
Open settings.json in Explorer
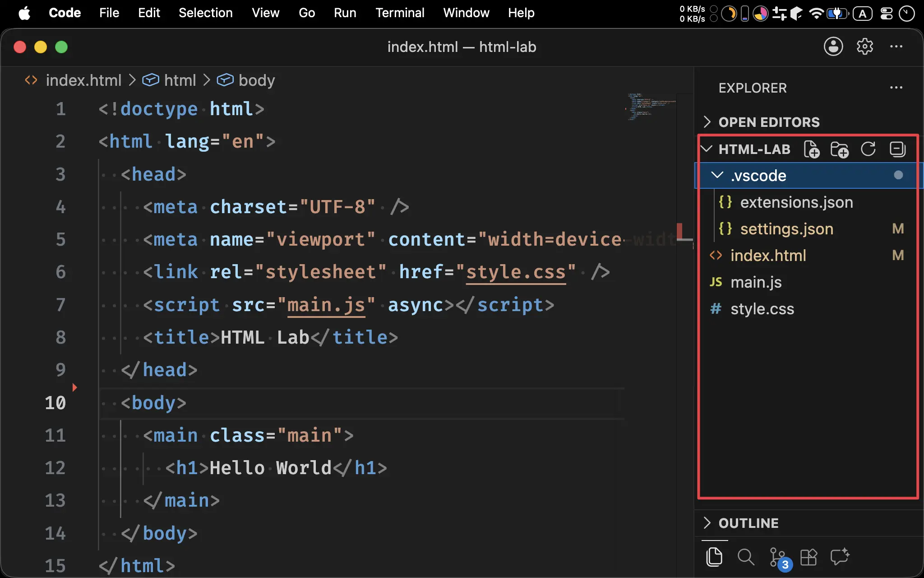(808, 228)
